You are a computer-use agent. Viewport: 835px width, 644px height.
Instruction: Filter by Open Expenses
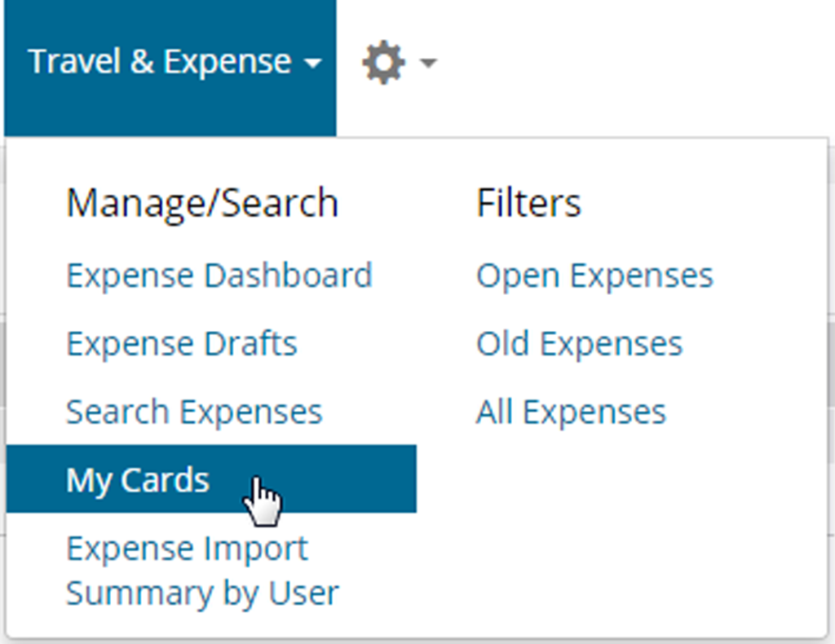pos(594,276)
